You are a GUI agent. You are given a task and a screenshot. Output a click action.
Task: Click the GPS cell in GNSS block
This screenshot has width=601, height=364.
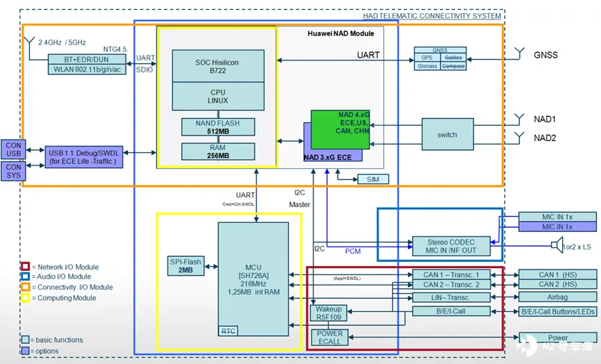pyautogui.click(x=427, y=58)
